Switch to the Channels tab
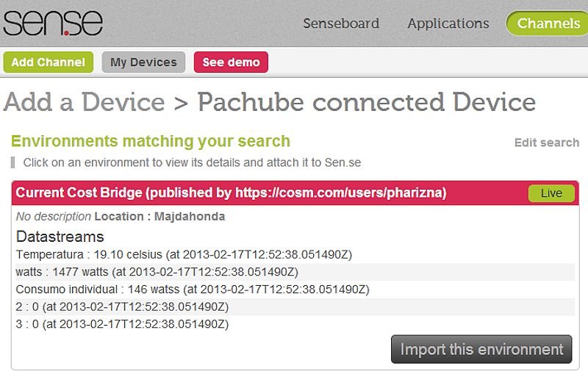This screenshot has width=588, height=391. coord(548,24)
